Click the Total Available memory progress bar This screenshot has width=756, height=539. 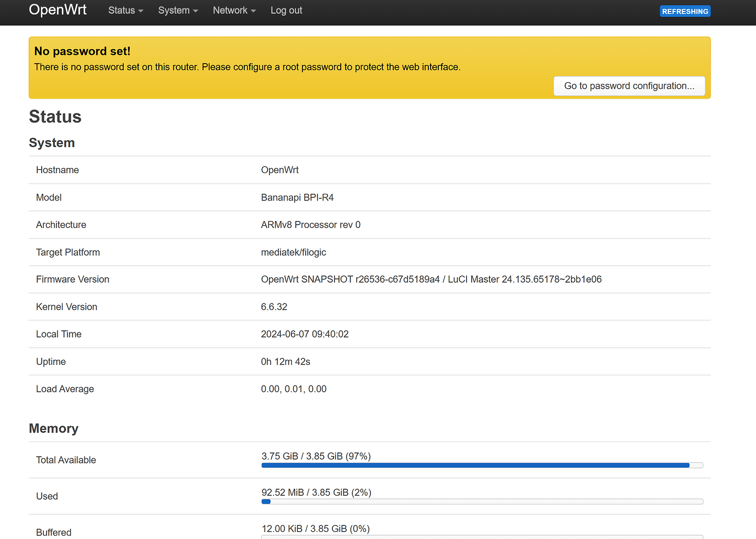[x=482, y=465]
